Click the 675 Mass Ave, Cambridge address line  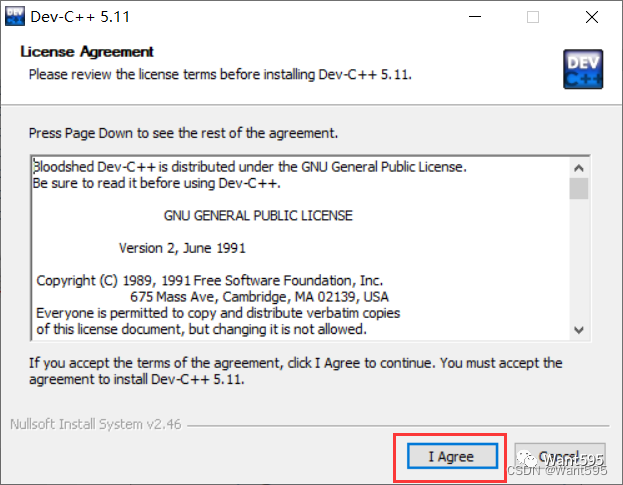259,297
